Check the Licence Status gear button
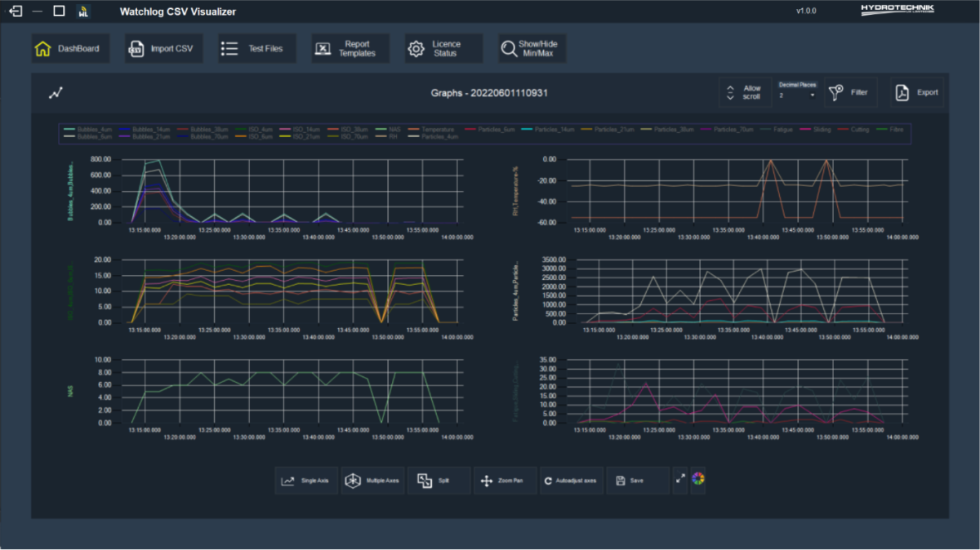Screen dimensions: 980x550 443,49
